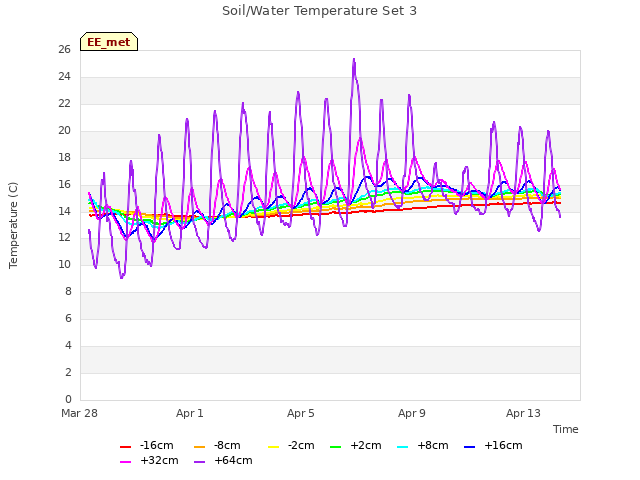Click the highest purple peak above 24
Screen dimensions: 640x480
(x=354, y=60)
